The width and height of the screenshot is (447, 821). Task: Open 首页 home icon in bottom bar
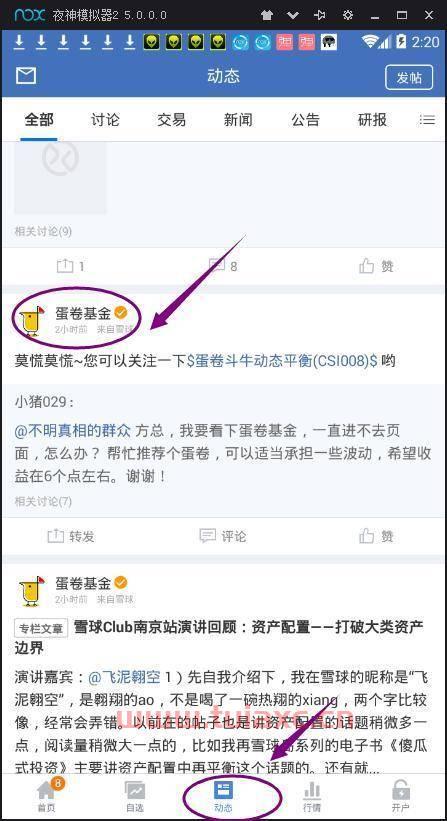pyautogui.click(x=46, y=796)
